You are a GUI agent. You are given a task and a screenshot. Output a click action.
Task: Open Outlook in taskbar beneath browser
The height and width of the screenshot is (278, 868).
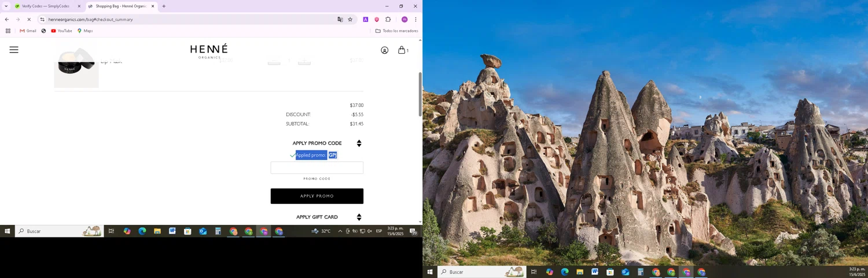click(203, 231)
